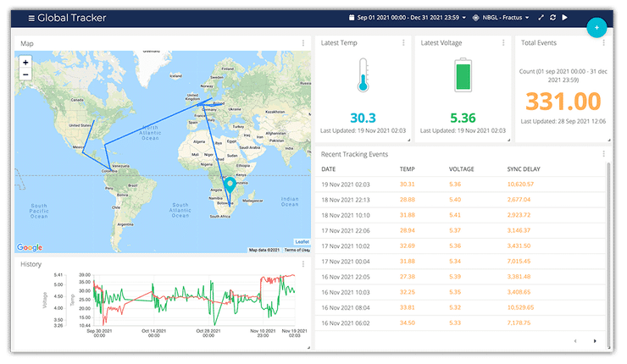Open Latest Temp widget options menu
Screen dimensions: 627x364
(402, 42)
